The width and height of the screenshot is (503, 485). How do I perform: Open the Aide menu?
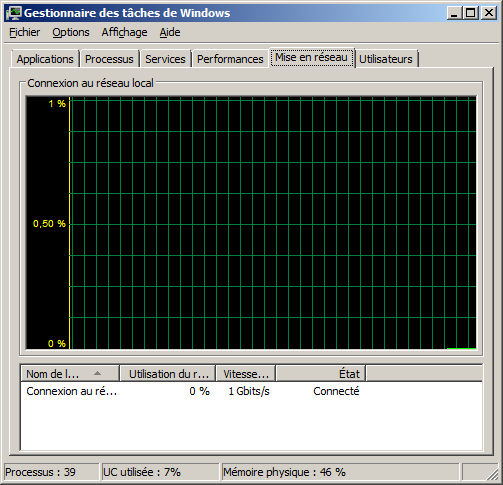pos(170,32)
